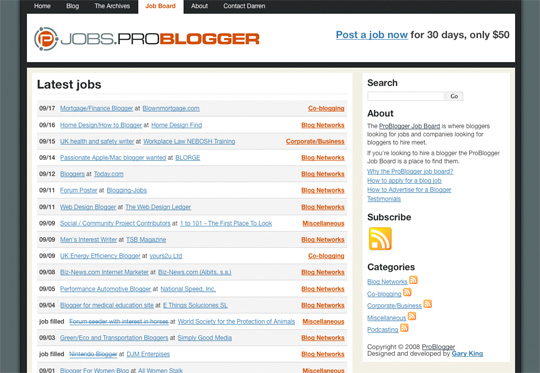This screenshot has width=540, height=373.
Task: Open the Blog Networks RSS feed icon
Action: (413, 280)
